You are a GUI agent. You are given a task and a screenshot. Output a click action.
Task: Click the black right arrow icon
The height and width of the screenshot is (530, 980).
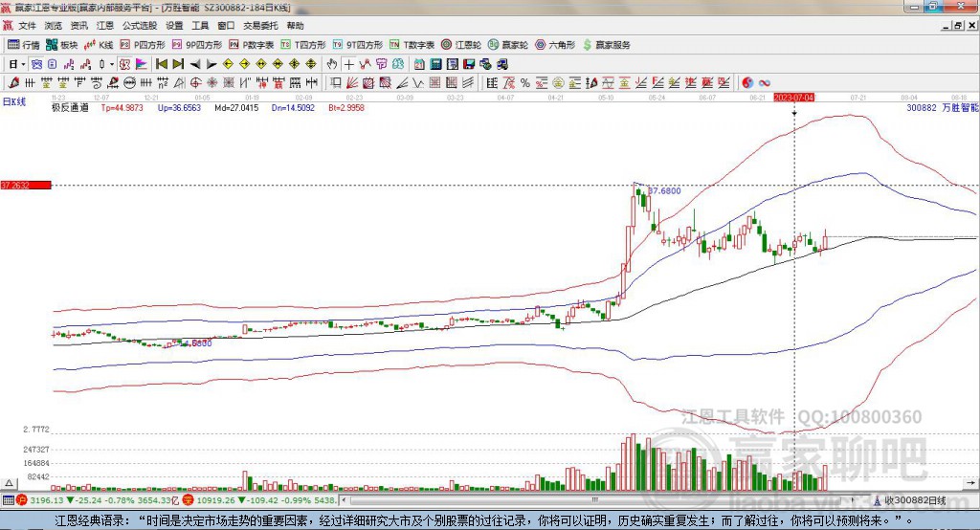coord(212,64)
